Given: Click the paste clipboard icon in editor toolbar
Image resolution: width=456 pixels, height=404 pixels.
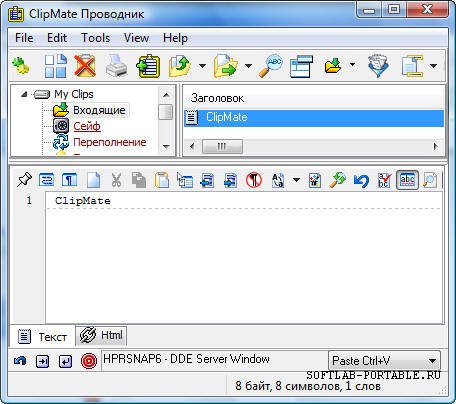Looking at the screenshot, I should pyautogui.click(x=162, y=180).
